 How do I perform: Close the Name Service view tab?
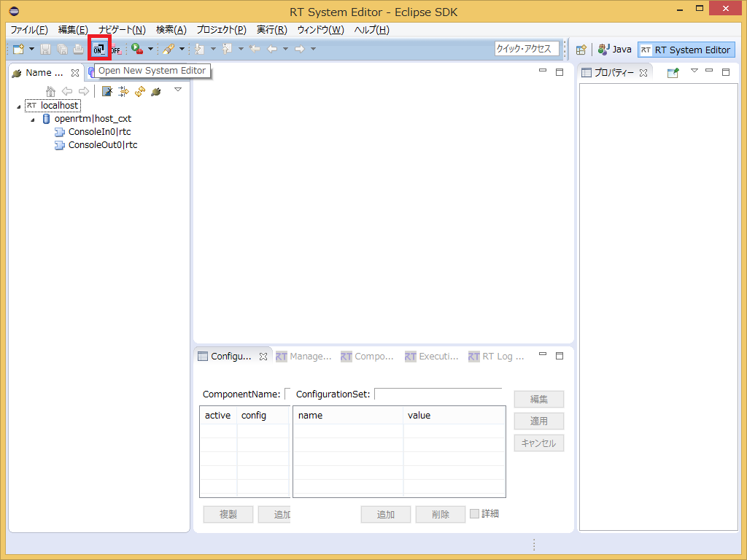75,73
